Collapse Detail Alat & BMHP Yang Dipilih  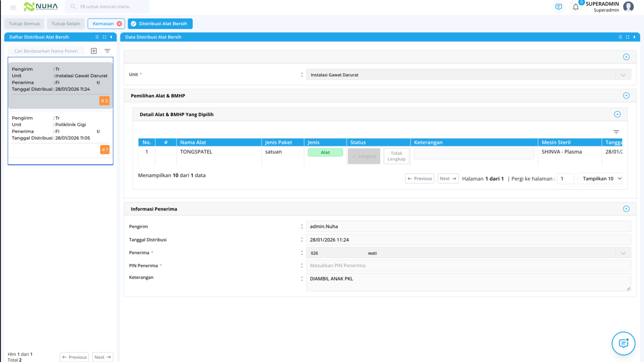click(x=617, y=114)
